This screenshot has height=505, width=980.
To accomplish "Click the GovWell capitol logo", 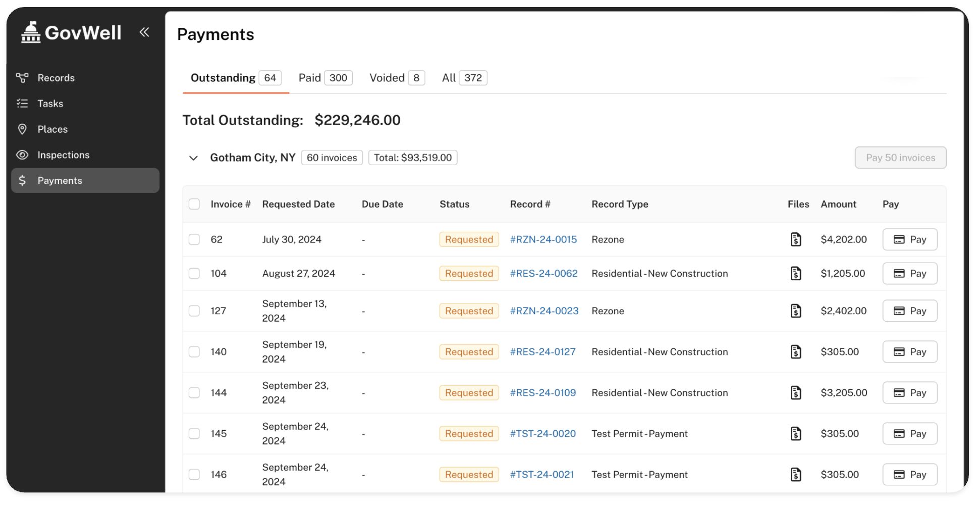I will pos(31,32).
